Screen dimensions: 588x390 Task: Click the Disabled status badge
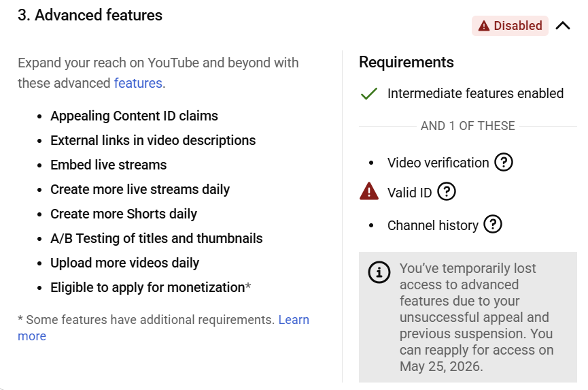[x=510, y=26]
